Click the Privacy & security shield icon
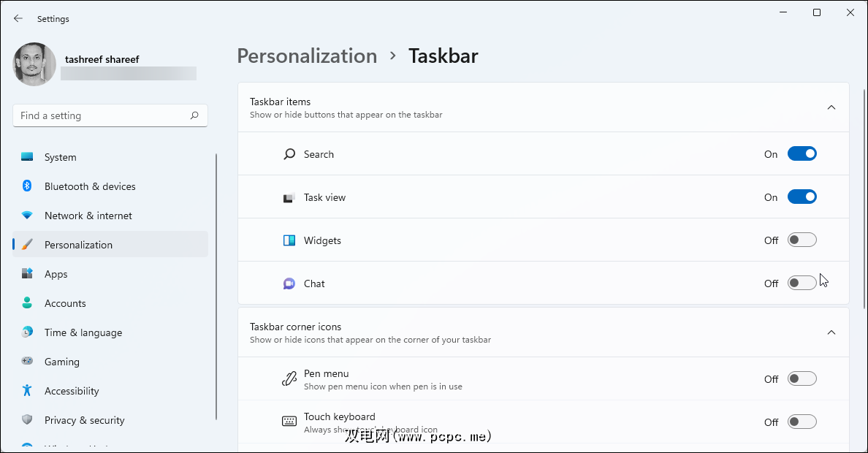This screenshot has width=868, height=453. [x=27, y=420]
